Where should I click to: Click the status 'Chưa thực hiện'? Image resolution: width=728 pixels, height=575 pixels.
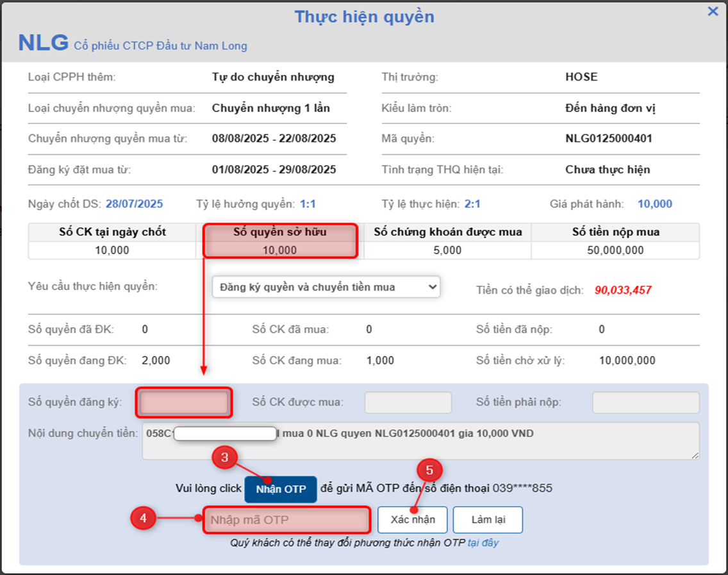coord(608,170)
